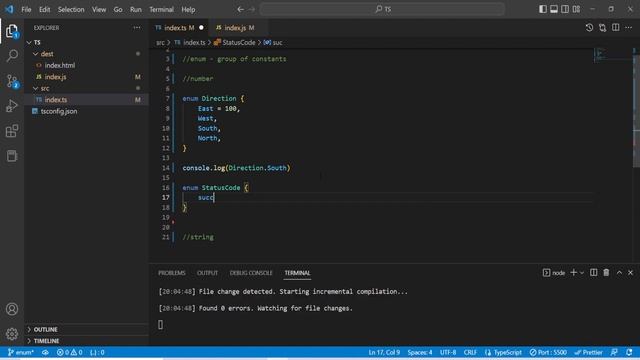Change line ending via CRLF
The width and height of the screenshot is (640, 360).
pyautogui.click(x=470, y=352)
